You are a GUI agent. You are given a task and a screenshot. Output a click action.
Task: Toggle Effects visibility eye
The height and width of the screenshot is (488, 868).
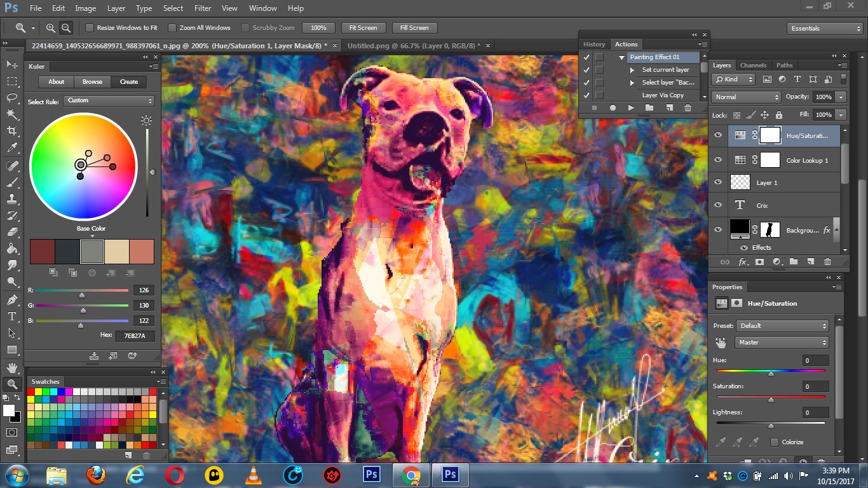coord(744,247)
